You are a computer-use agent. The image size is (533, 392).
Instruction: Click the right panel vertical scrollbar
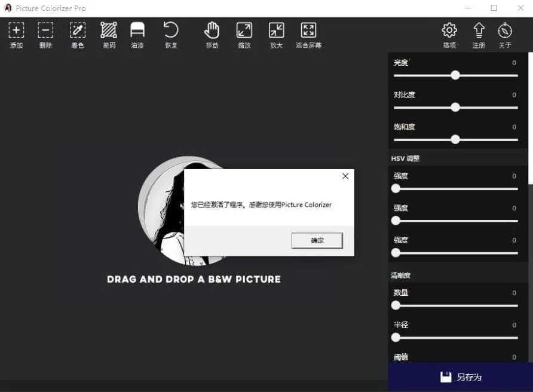tap(530, 120)
